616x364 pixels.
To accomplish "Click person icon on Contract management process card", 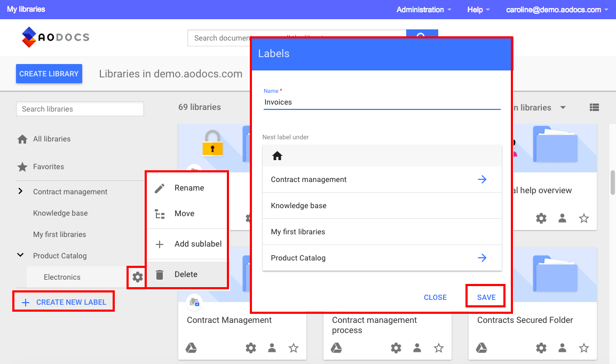I will [417, 347].
